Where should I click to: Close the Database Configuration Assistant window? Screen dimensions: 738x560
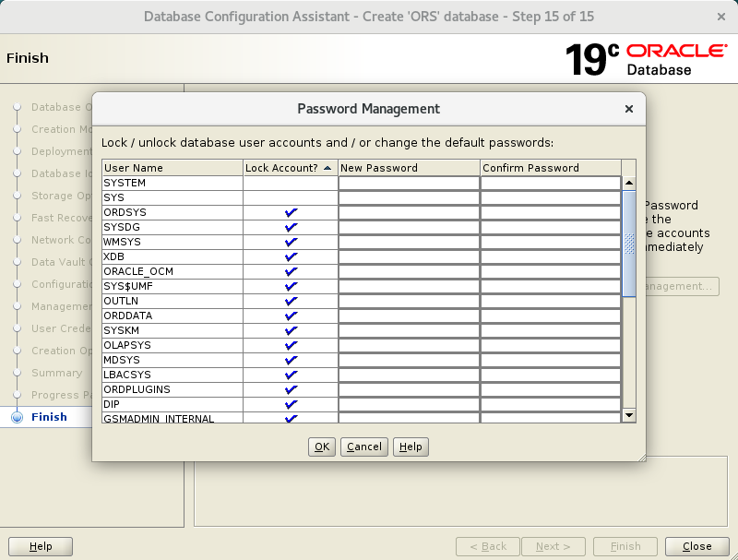[x=721, y=17]
